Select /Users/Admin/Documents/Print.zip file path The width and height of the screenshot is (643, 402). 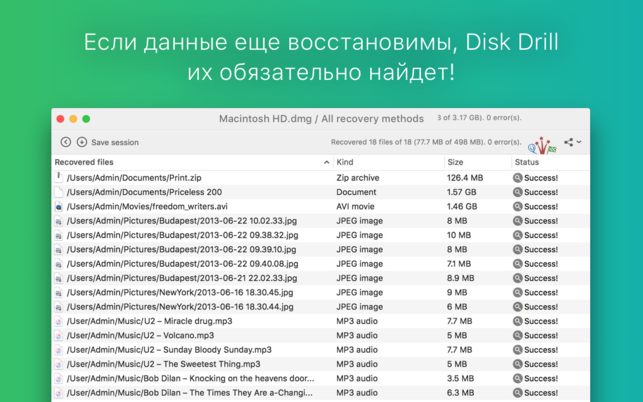coord(134,178)
